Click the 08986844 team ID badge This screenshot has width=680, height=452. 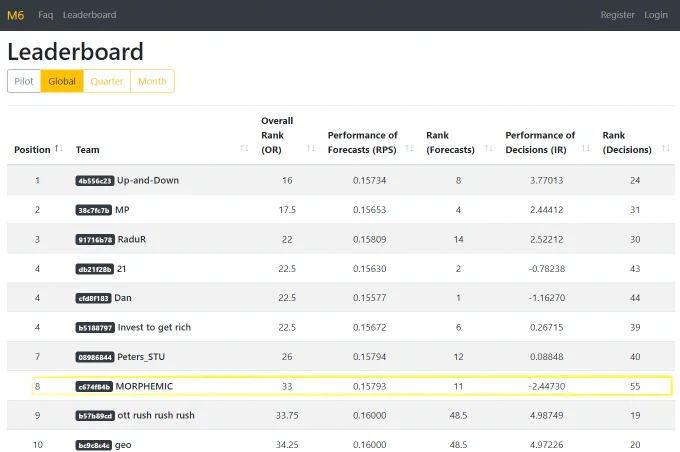point(95,357)
